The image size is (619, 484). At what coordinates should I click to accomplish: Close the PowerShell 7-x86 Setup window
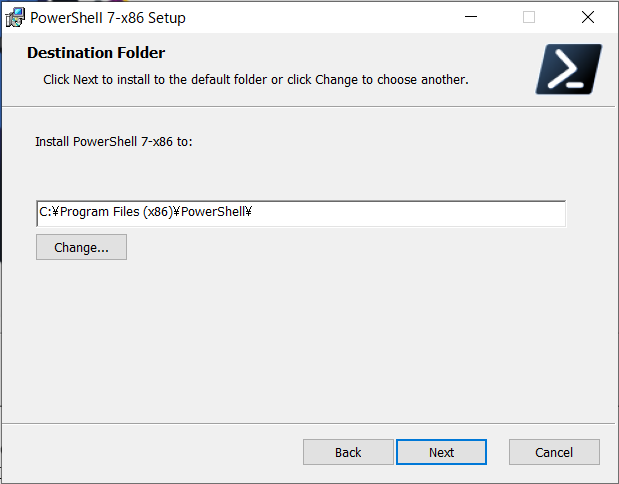point(587,17)
